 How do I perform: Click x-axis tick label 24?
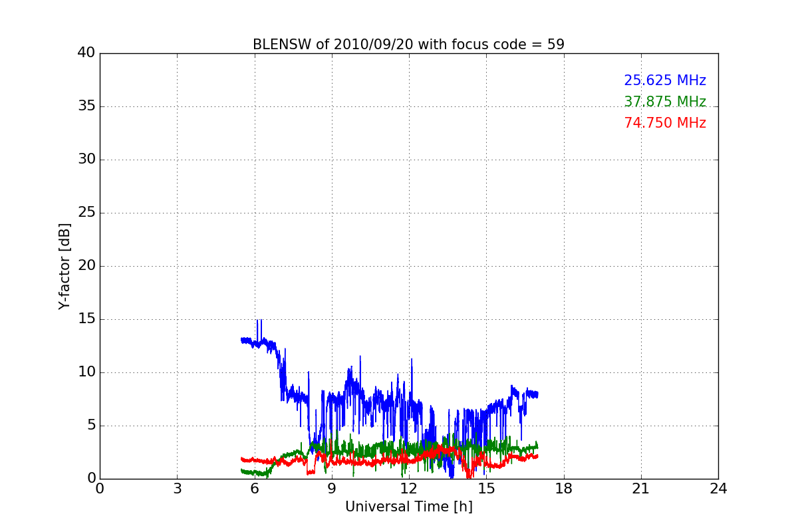tap(718, 489)
